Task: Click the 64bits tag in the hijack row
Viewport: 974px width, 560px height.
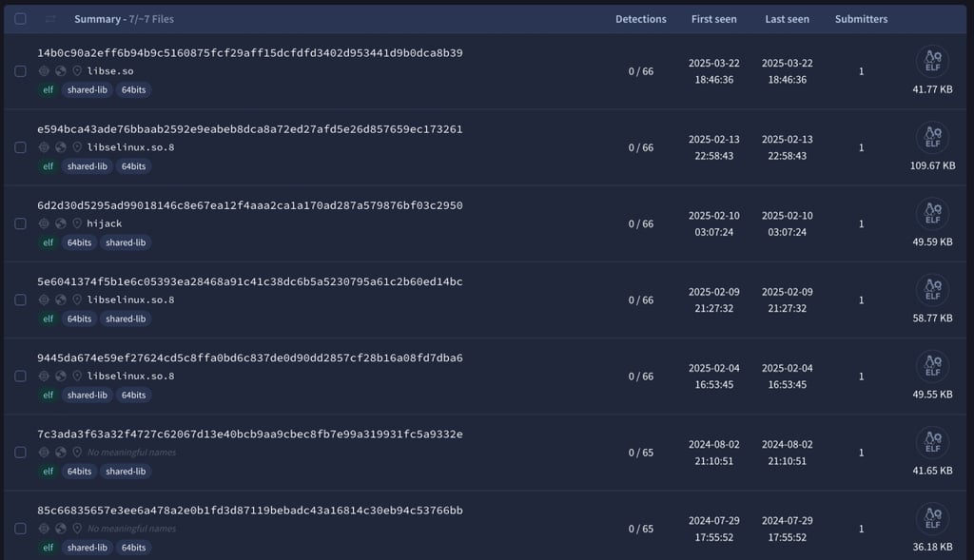Action: (x=80, y=242)
